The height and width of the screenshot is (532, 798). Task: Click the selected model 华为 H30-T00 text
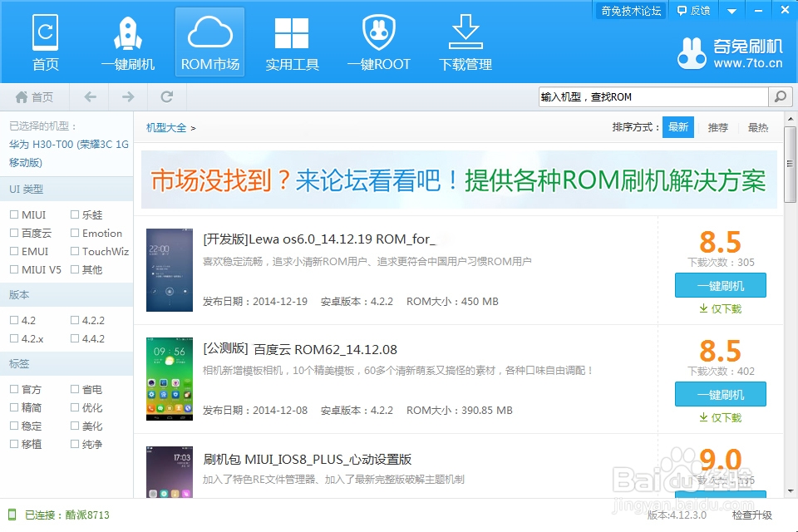(69, 153)
